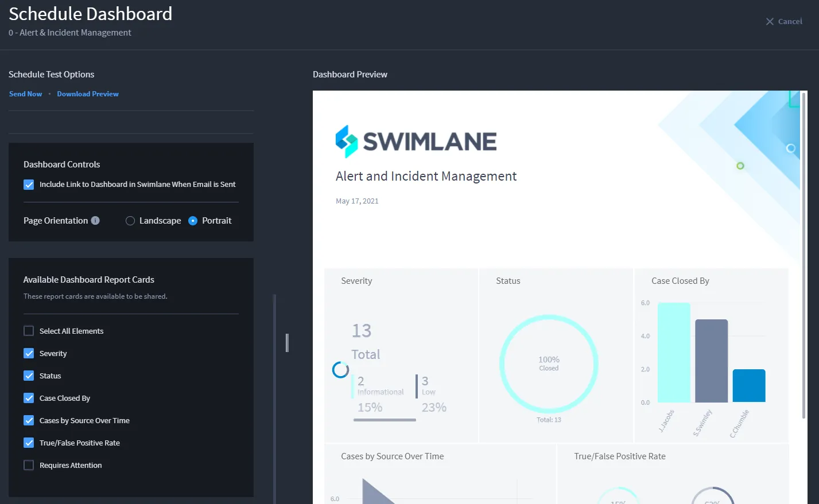Uncheck the Status report card

(29, 376)
